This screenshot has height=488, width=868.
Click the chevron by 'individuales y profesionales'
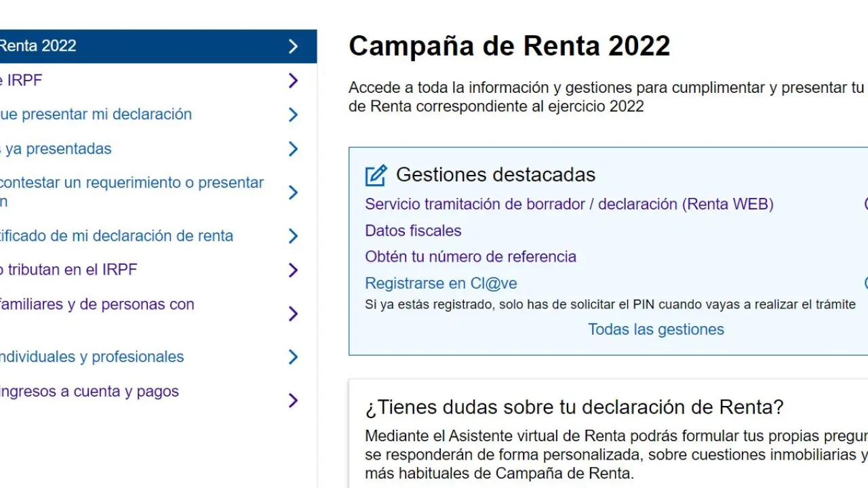pos(293,357)
